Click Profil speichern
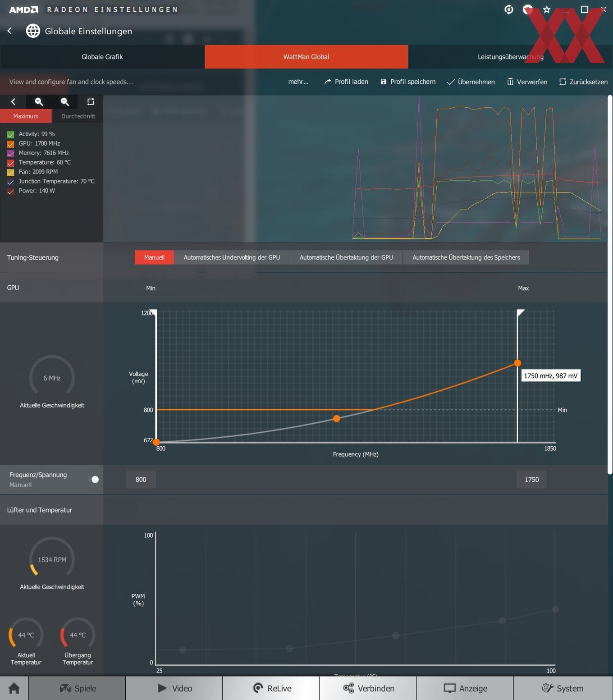The image size is (613, 700). coord(408,82)
